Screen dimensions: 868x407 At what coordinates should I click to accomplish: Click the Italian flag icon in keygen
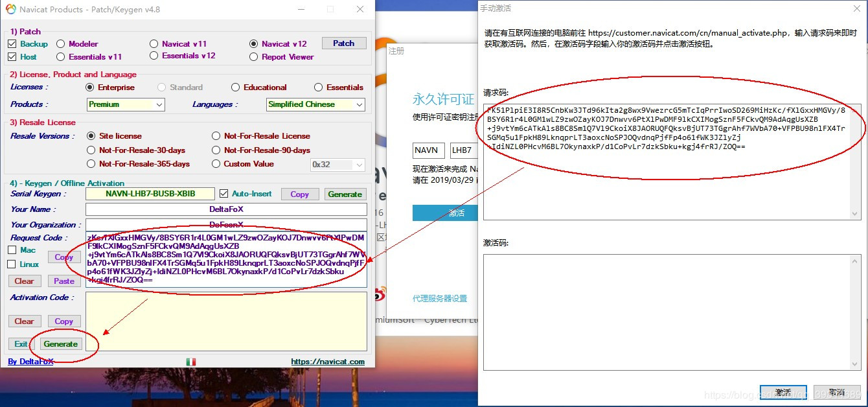click(x=191, y=362)
